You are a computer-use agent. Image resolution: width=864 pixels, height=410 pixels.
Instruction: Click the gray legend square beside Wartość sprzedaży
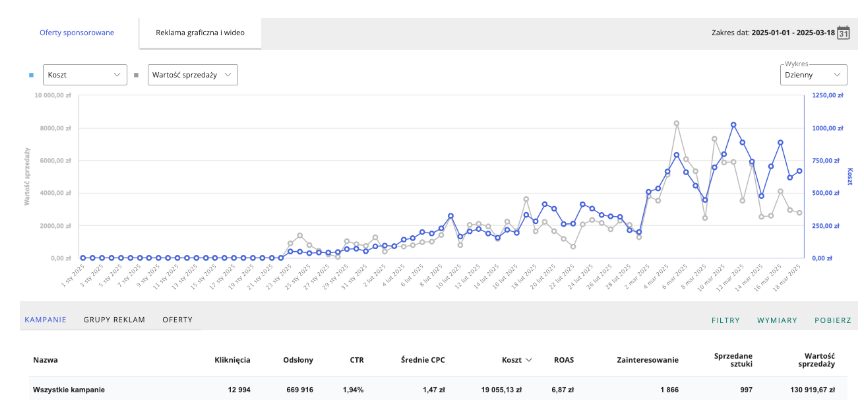coord(136,74)
